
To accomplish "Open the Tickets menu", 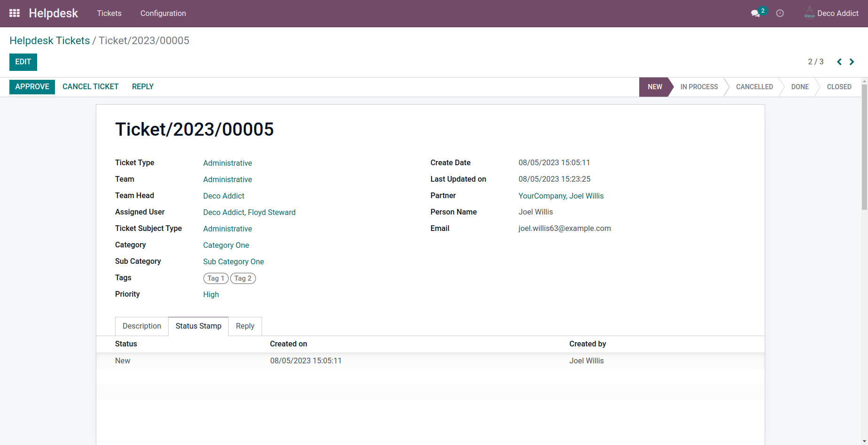I will pyautogui.click(x=109, y=13).
